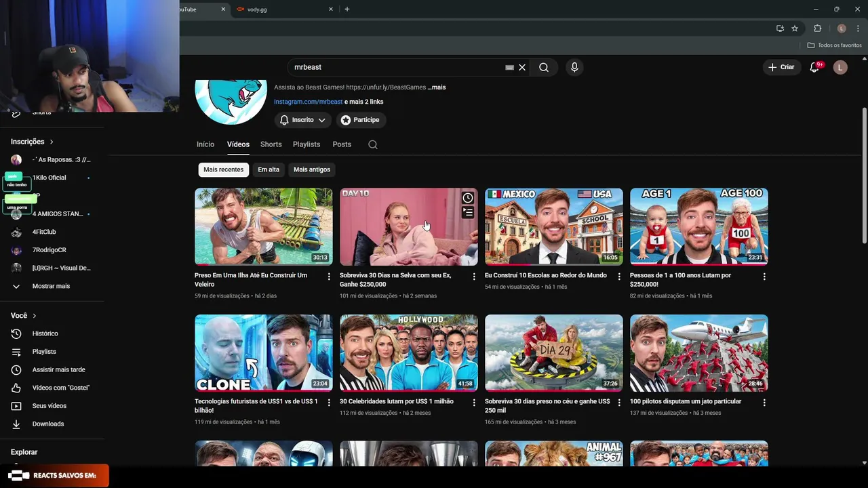Select the Mais antigos filter chip

(312, 169)
